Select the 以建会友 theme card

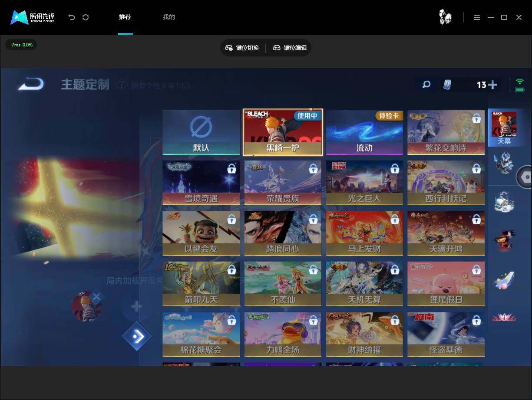pos(201,233)
